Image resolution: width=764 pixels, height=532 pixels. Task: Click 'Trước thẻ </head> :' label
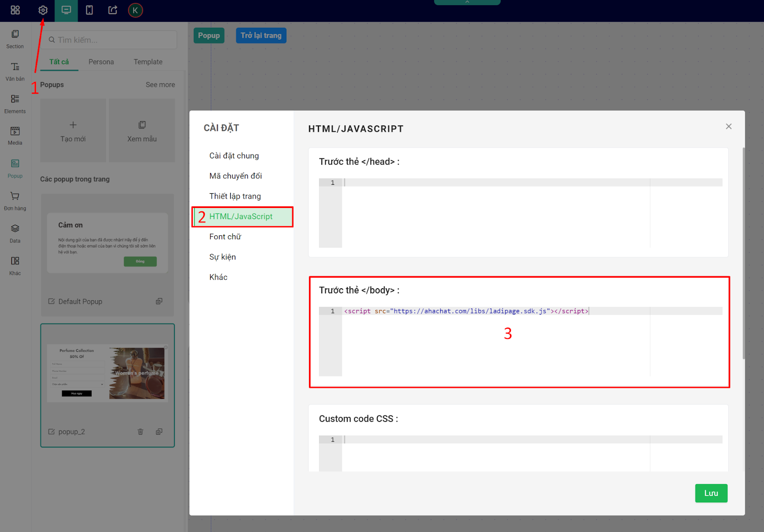[x=359, y=162]
